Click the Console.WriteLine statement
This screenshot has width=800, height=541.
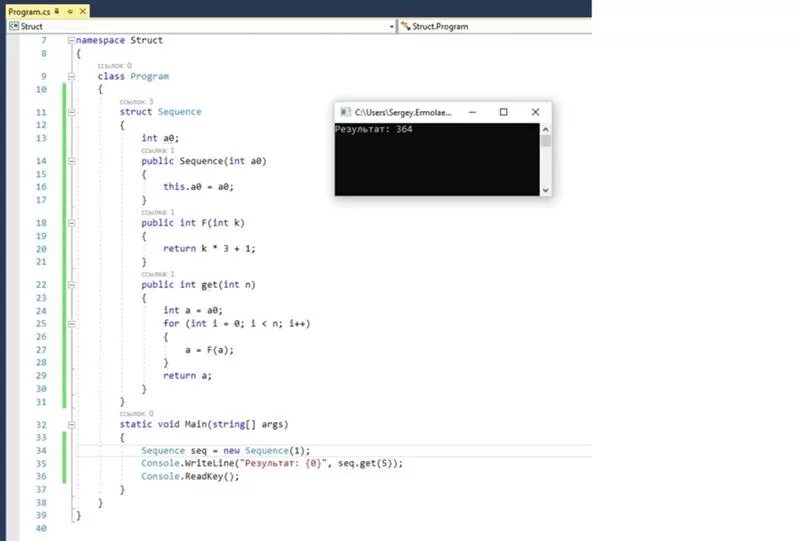click(272, 463)
